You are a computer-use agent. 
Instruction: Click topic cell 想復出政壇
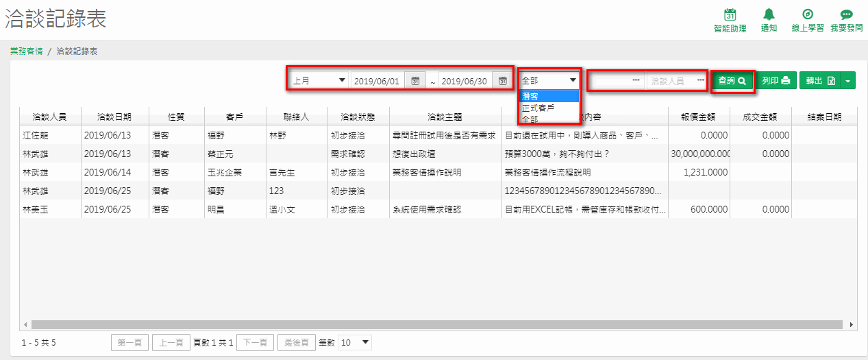coord(445,154)
